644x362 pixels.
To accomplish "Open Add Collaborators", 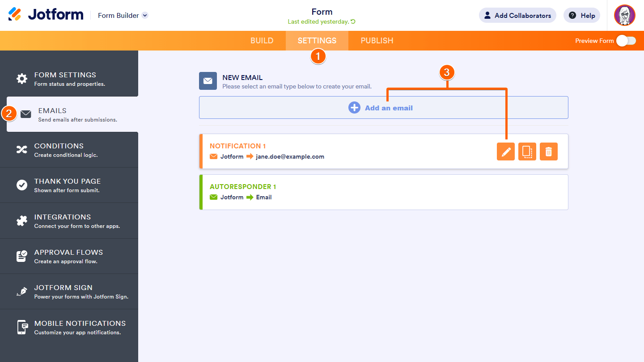I will coord(517,15).
